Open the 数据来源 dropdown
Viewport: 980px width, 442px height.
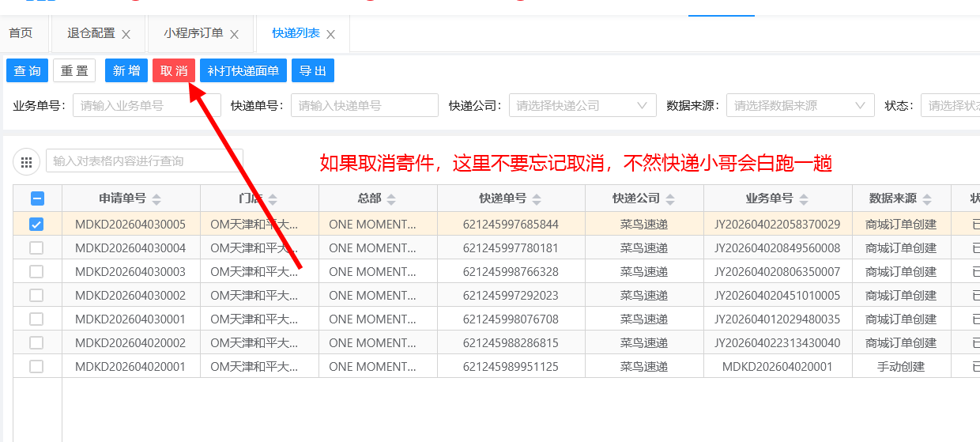point(800,105)
